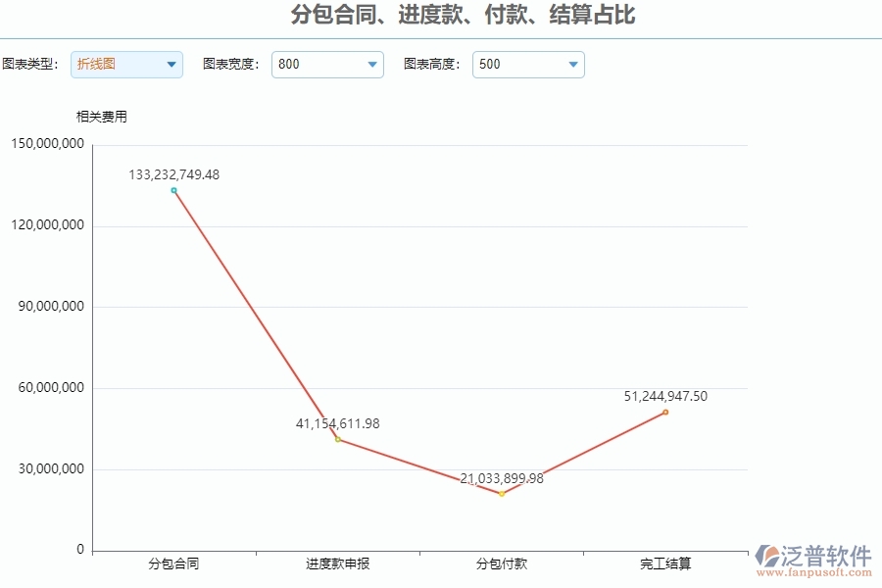This screenshot has width=882, height=588.
Task: Click the 完工结算 x-axis label
Action: (666, 563)
